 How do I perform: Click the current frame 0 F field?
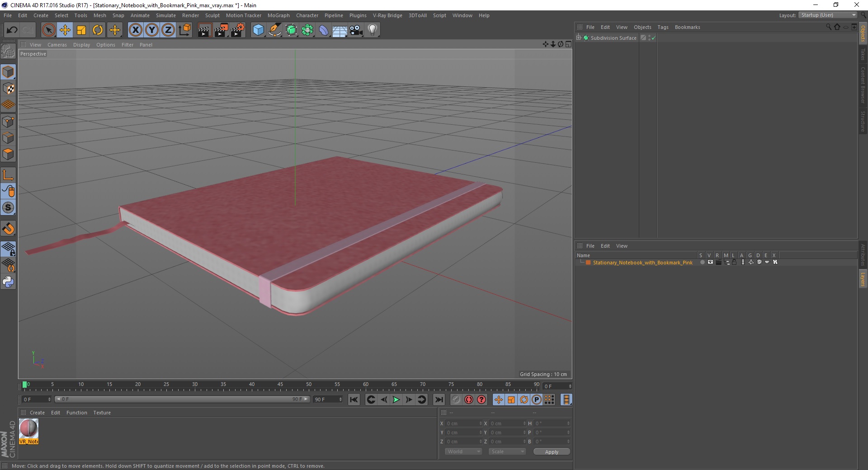37,399
